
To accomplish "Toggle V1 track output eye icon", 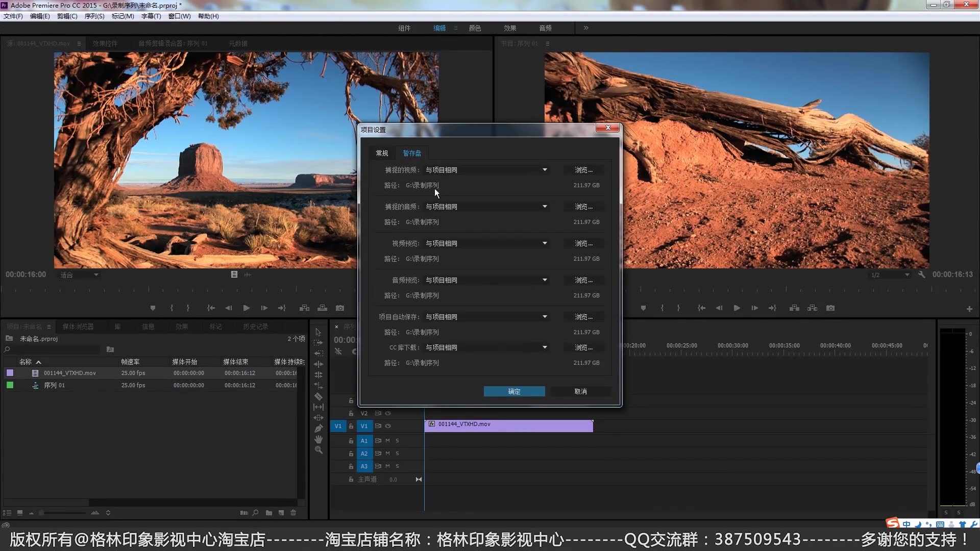I will 388,426.
